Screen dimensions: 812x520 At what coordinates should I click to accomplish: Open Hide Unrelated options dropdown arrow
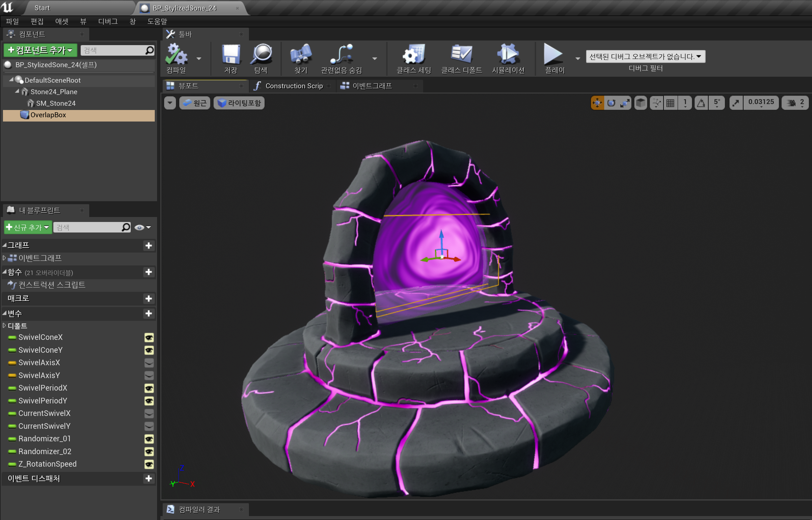375,58
